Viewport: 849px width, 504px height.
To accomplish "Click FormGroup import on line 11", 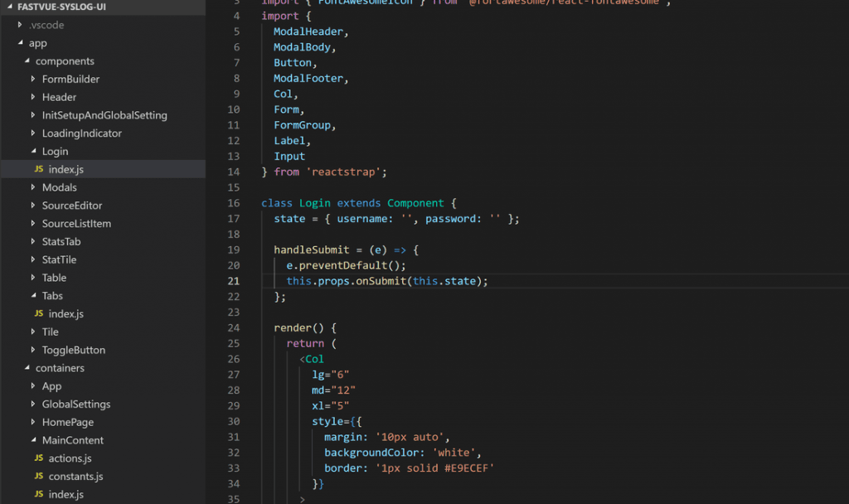I will pyautogui.click(x=302, y=125).
